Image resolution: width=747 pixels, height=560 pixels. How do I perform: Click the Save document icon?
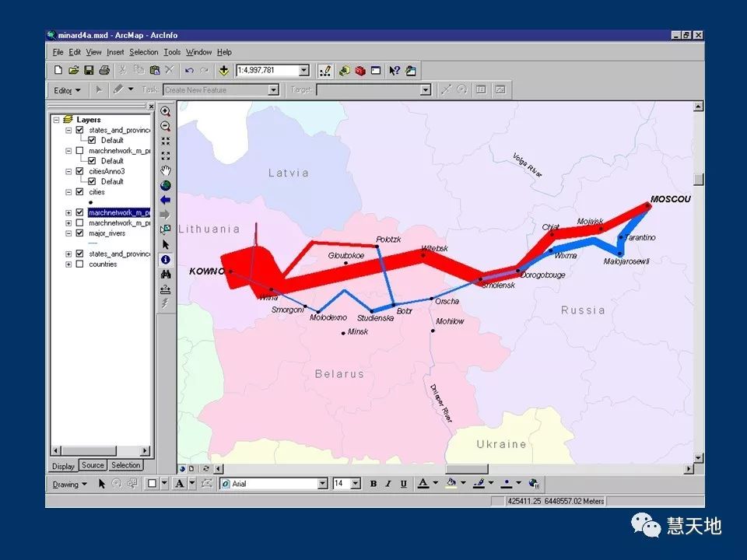pyautogui.click(x=89, y=71)
